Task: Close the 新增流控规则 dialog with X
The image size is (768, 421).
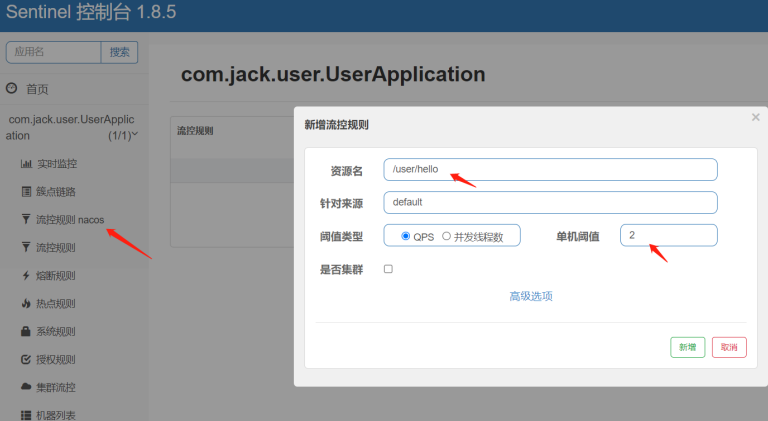Action: [x=756, y=118]
